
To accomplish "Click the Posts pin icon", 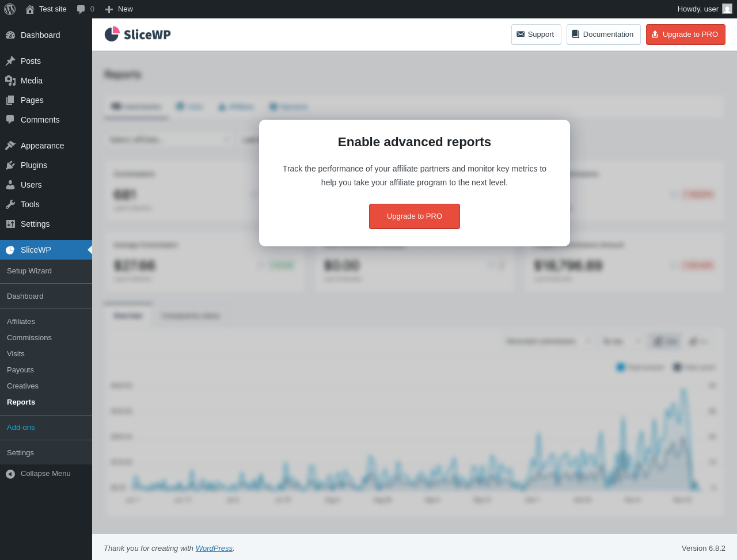I will (10, 61).
